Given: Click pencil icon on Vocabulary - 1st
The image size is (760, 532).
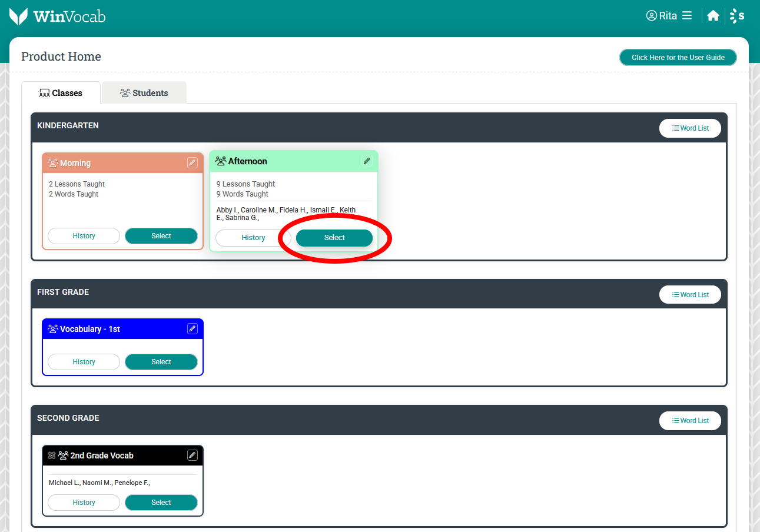Looking at the screenshot, I should (192, 329).
